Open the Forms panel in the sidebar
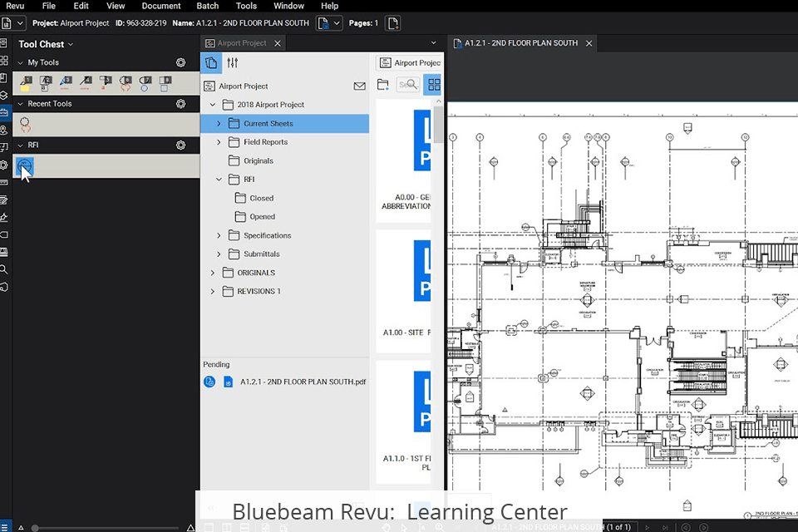 (x=3, y=200)
